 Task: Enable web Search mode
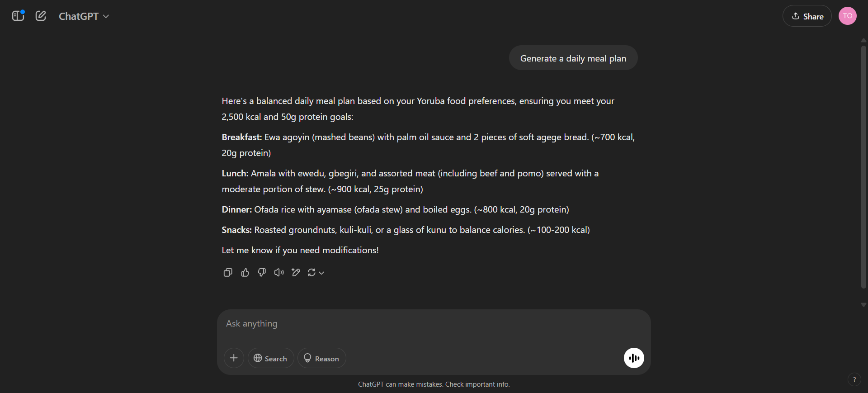coord(270,358)
